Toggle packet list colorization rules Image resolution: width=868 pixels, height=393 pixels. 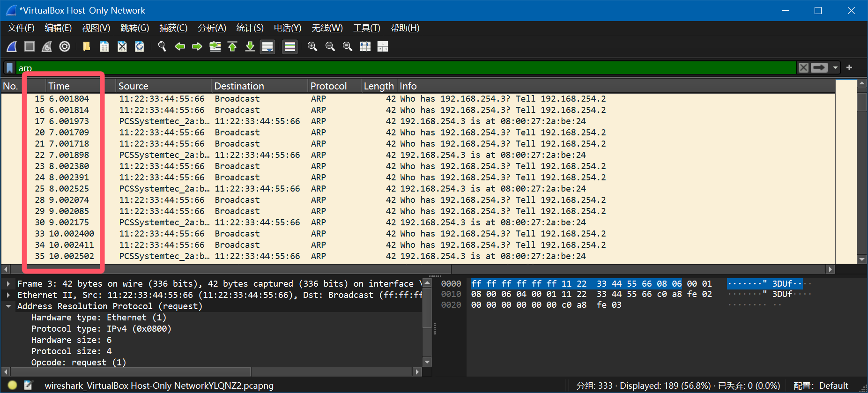(x=290, y=46)
